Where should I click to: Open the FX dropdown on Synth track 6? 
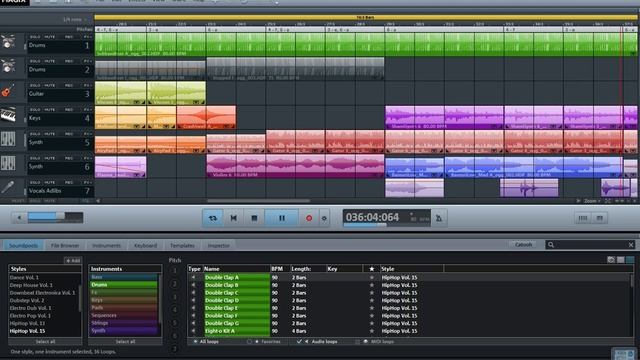point(87,158)
